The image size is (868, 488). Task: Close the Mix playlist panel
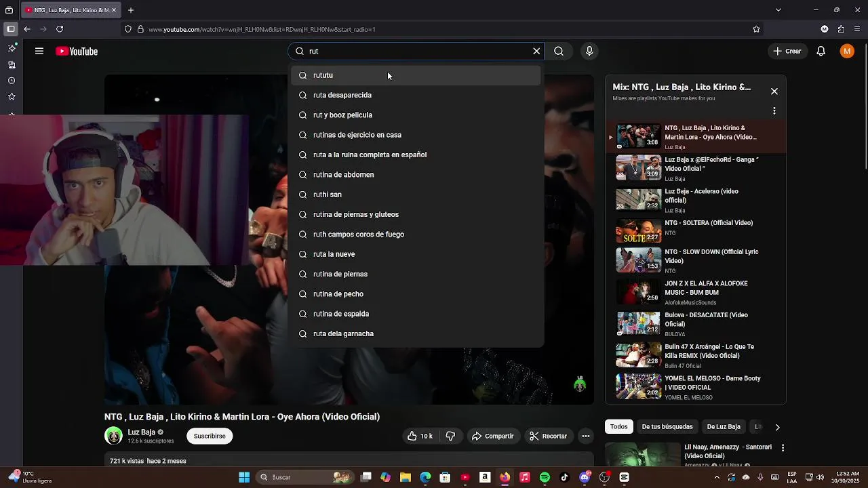coord(774,91)
